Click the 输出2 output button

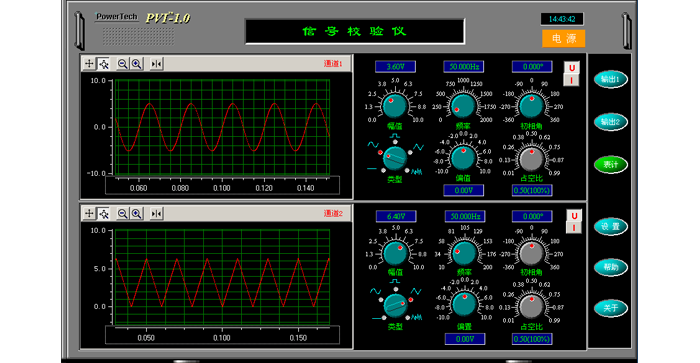pyautogui.click(x=610, y=121)
